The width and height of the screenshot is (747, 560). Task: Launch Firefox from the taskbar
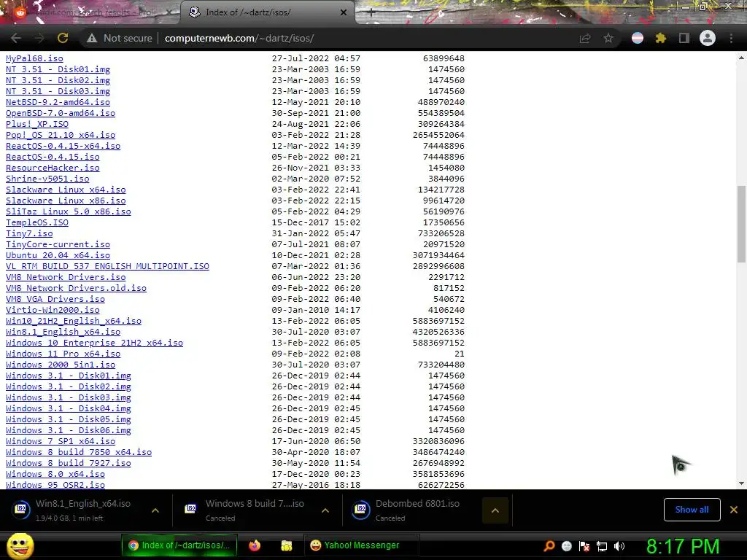tap(255, 545)
